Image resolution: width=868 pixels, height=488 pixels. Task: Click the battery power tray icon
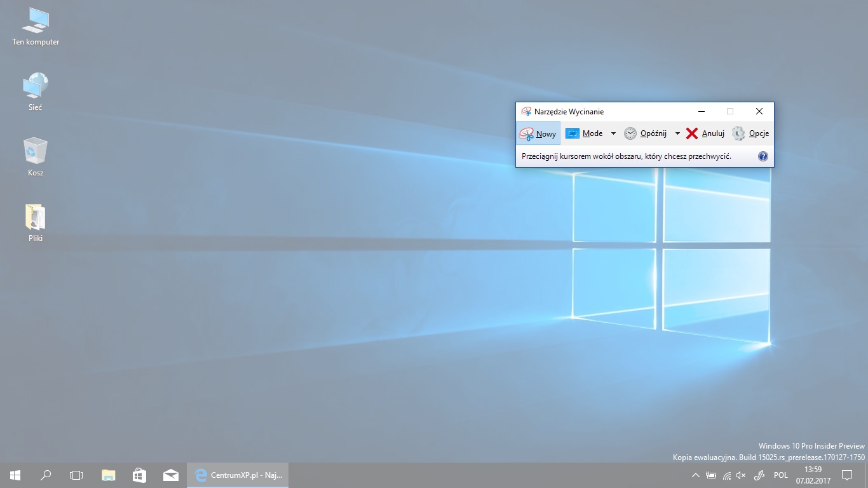click(711, 475)
